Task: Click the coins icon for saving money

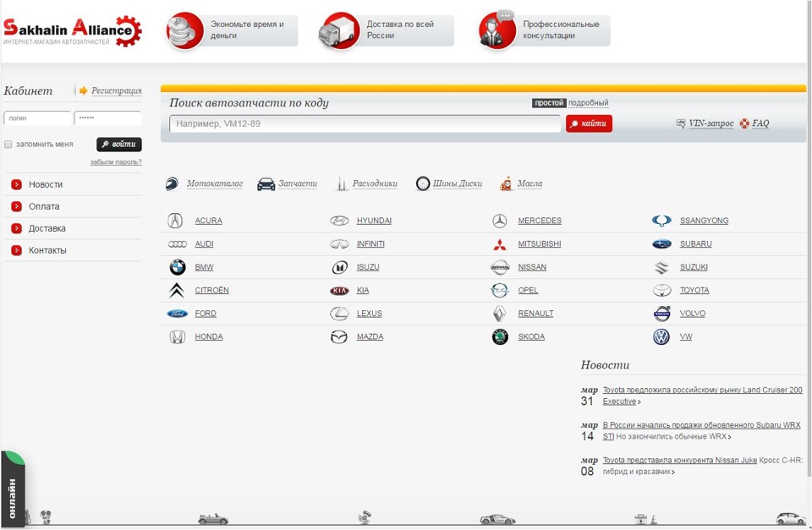Action: point(185,31)
